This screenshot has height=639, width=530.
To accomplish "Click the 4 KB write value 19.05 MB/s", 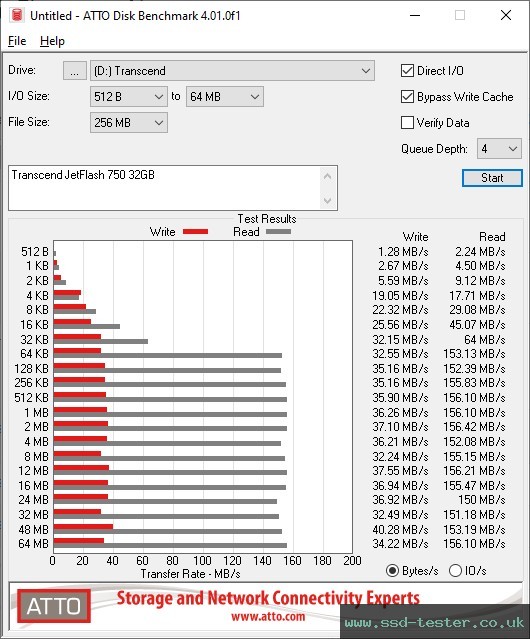I will 400,295.
